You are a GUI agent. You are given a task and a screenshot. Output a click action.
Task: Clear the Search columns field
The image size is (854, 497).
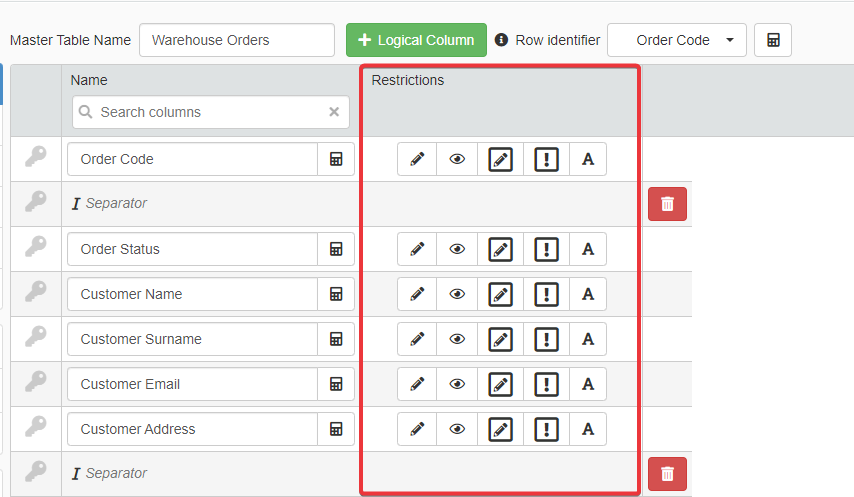334,112
